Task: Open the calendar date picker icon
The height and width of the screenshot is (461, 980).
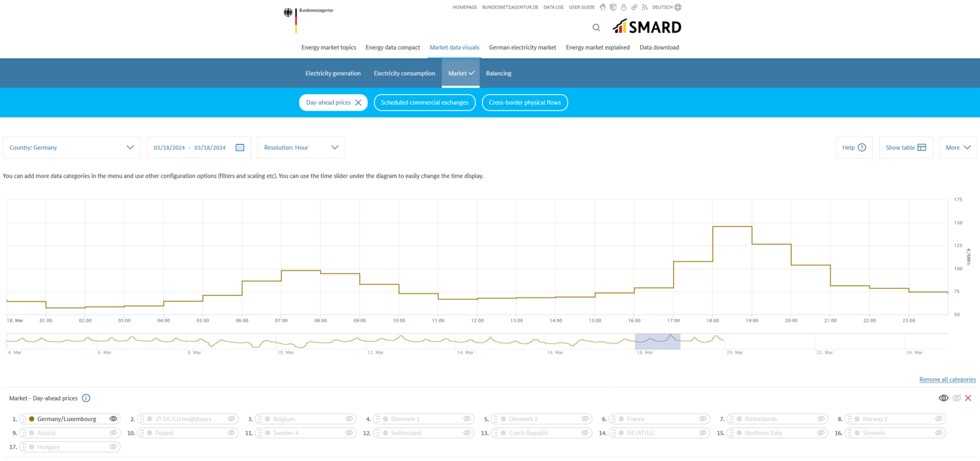Action: (240, 148)
